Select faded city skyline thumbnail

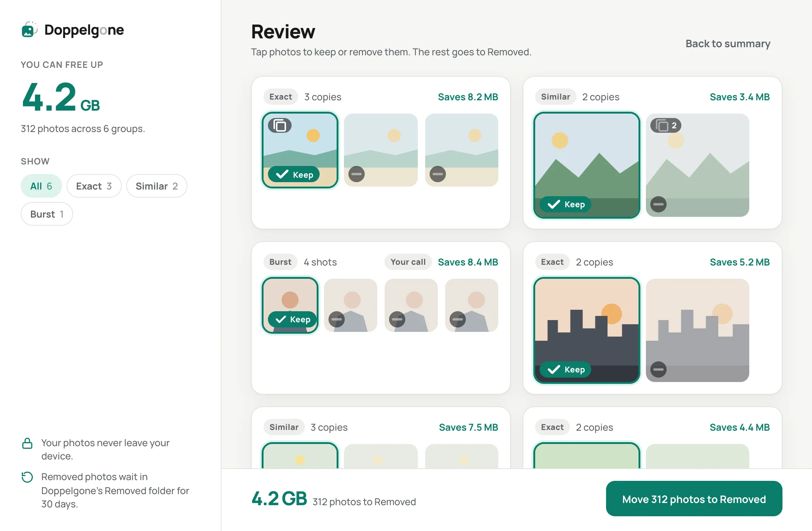tap(698, 330)
